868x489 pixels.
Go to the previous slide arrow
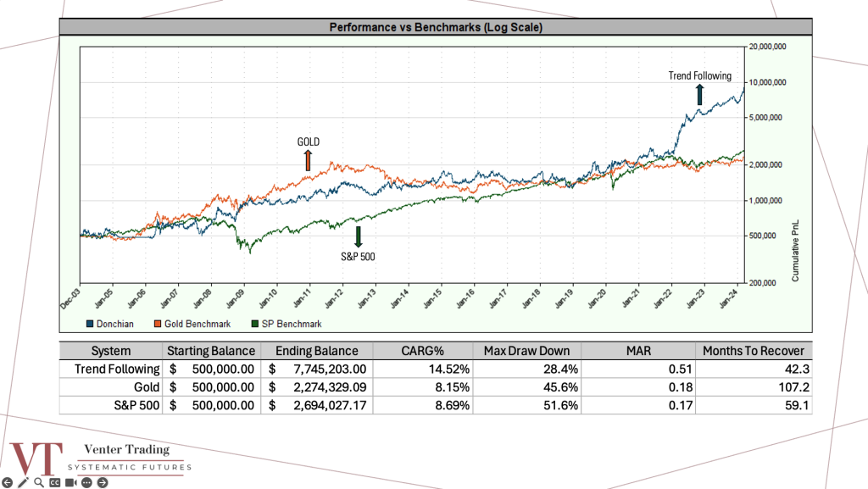8,482
